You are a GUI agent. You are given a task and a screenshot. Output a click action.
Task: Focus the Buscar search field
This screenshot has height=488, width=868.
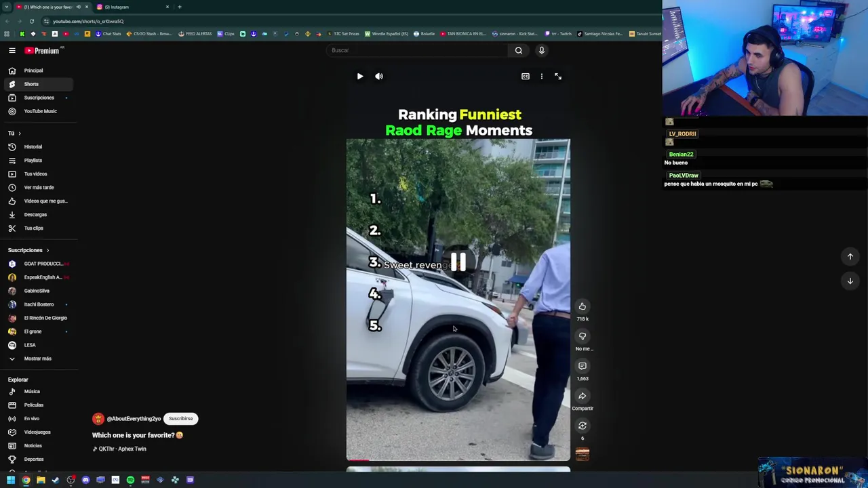point(416,50)
